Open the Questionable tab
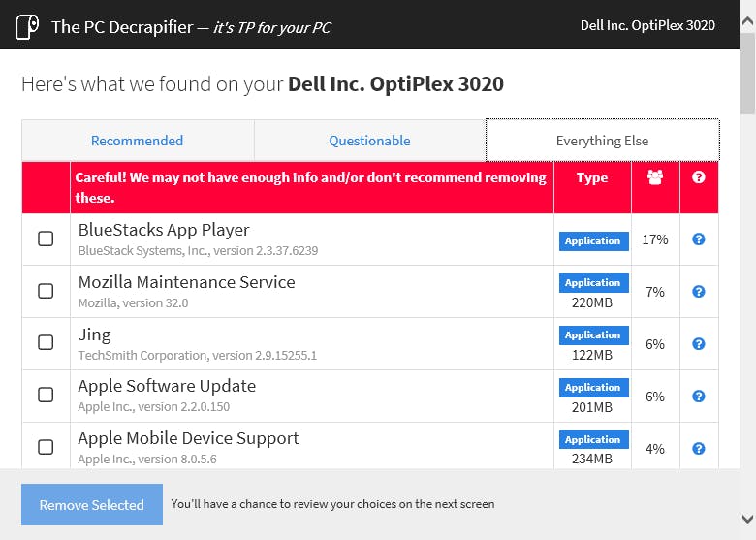This screenshot has width=756, height=540. coord(369,141)
